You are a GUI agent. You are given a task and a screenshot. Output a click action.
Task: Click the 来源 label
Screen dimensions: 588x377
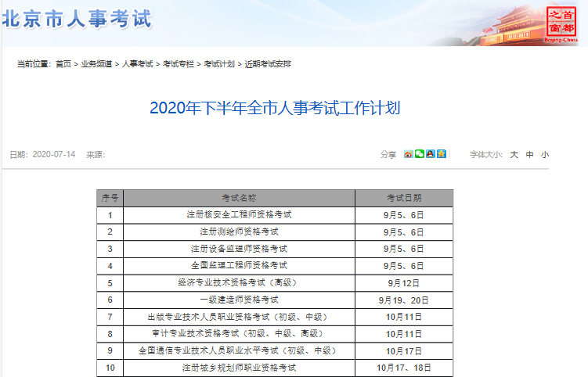pyautogui.click(x=96, y=154)
